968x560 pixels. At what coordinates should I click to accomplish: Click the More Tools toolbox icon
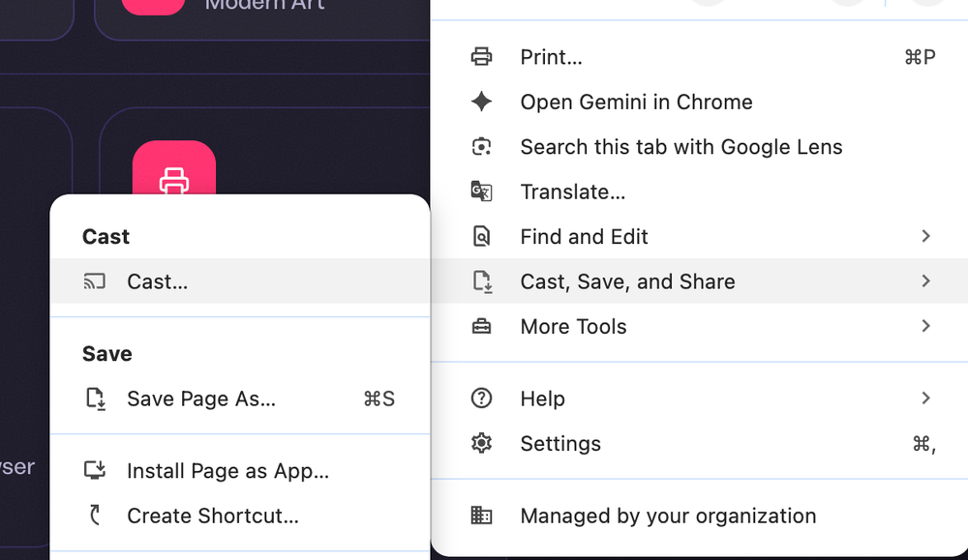[x=481, y=326]
